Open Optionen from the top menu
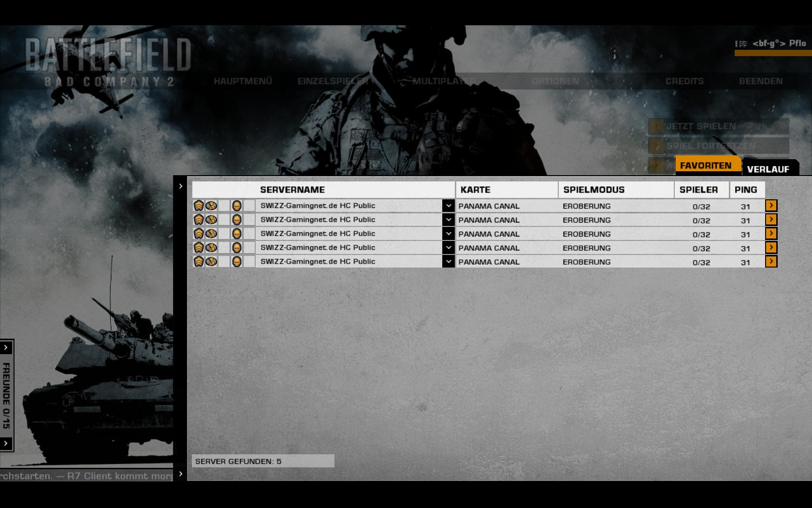Image resolution: width=812 pixels, height=508 pixels. [555, 81]
